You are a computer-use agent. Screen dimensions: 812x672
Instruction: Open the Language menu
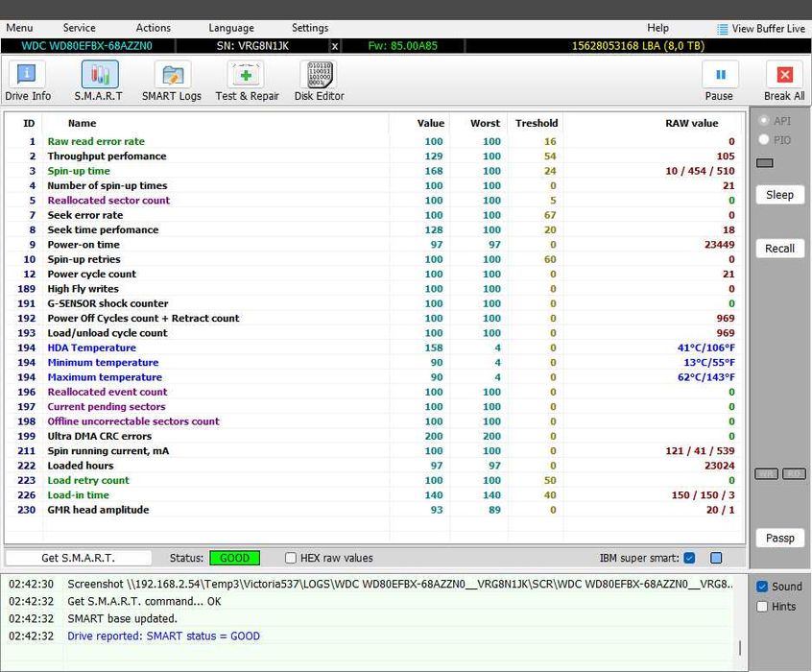click(x=231, y=28)
